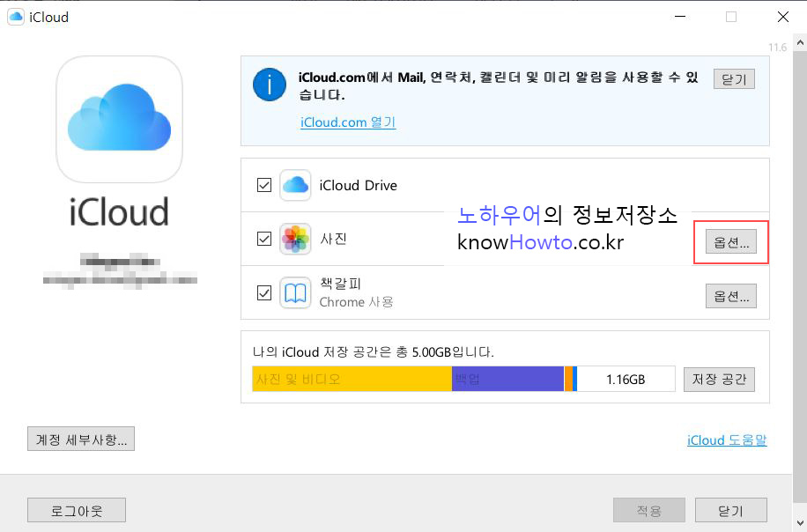The height and width of the screenshot is (532, 807).
Task: Click the blue info icon in banner
Action: click(270, 85)
